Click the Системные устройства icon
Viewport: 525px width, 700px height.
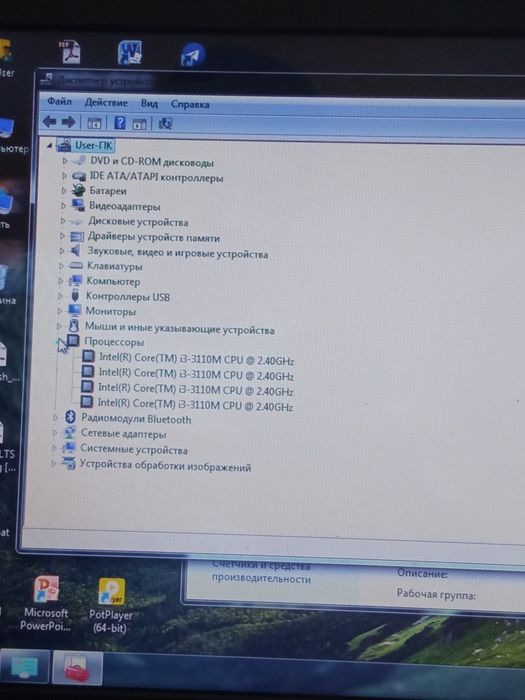tap(69, 447)
